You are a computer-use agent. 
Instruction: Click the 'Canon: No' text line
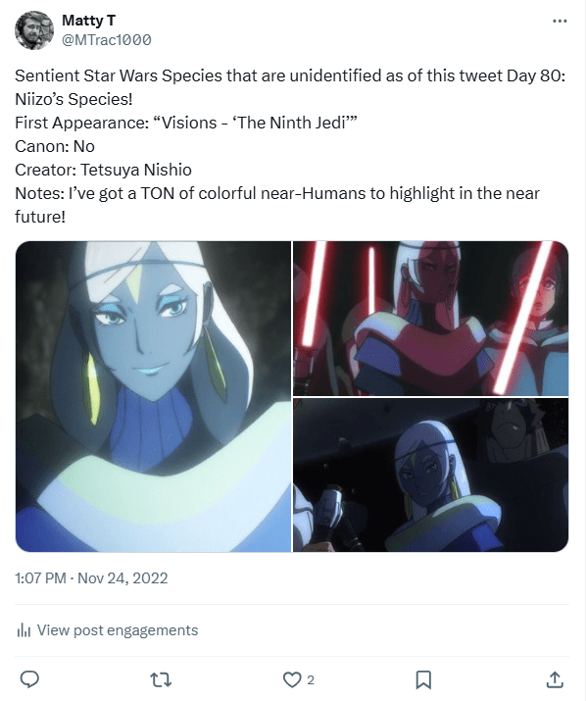coord(55,146)
